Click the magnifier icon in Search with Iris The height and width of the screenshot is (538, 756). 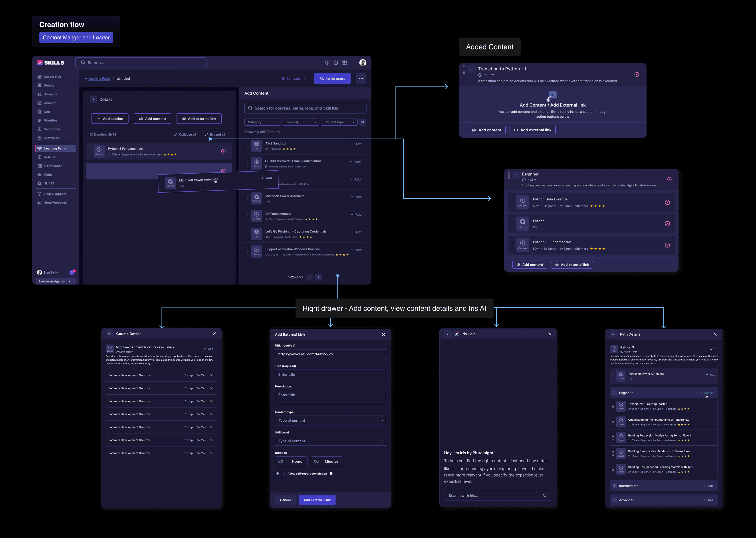tap(545, 496)
